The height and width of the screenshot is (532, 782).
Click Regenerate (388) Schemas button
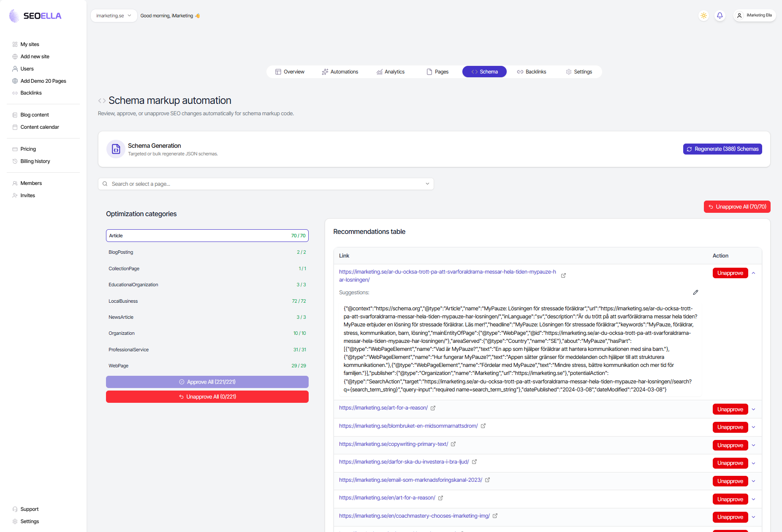point(722,149)
